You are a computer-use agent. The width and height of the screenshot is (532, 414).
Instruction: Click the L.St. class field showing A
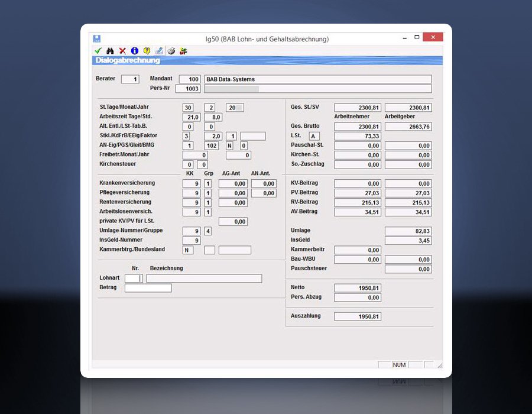click(x=314, y=137)
